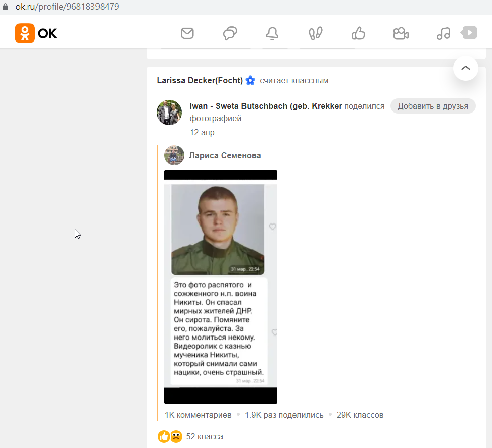Open the messages envelope icon

187,33
